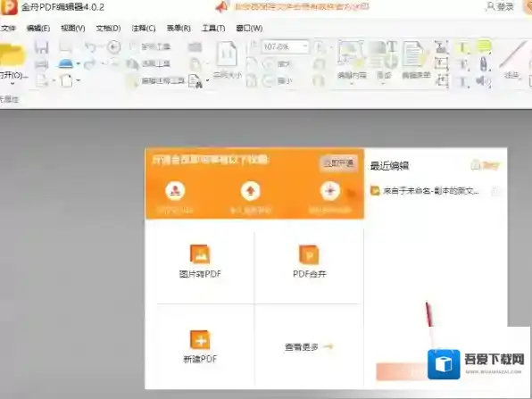This screenshot has width=532, height=399.
Task: Click the 图片转PDF tile
Action: [200, 262]
